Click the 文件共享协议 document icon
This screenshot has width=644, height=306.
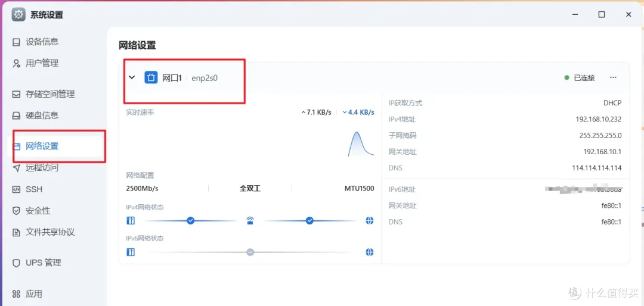(16, 233)
